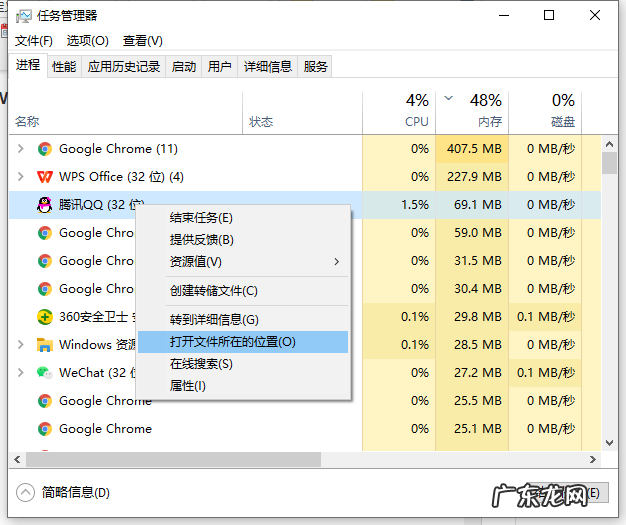Choose 转到详细信息(G) from context menu
The height and width of the screenshot is (525, 626).
(x=243, y=319)
